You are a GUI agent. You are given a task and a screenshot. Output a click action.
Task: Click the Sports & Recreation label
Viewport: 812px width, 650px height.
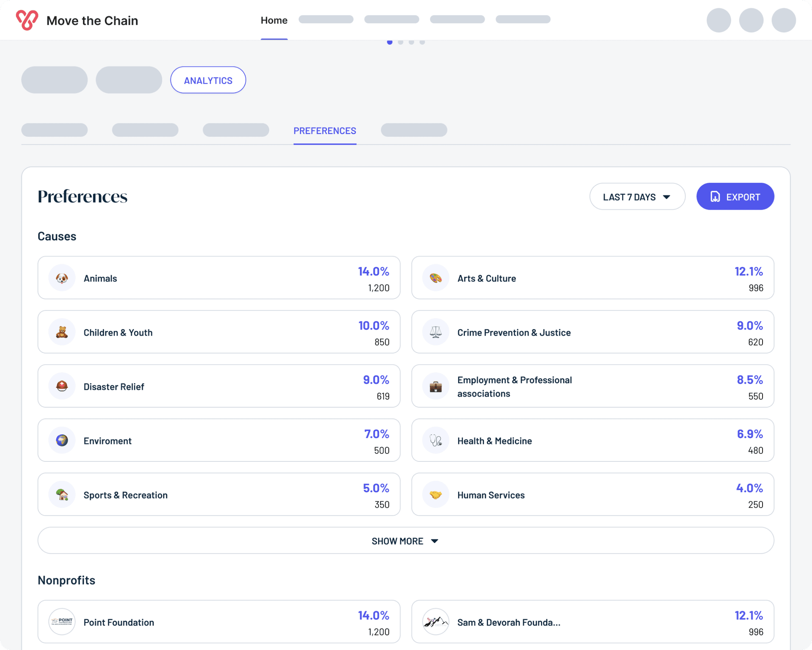pos(126,495)
